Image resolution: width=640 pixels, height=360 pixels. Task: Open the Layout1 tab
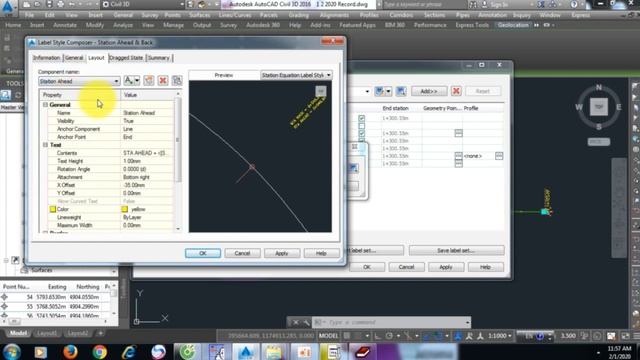[x=47, y=333]
